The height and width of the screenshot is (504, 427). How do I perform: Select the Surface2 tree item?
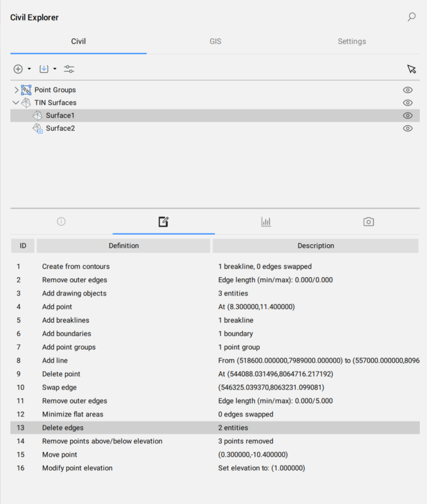(60, 129)
